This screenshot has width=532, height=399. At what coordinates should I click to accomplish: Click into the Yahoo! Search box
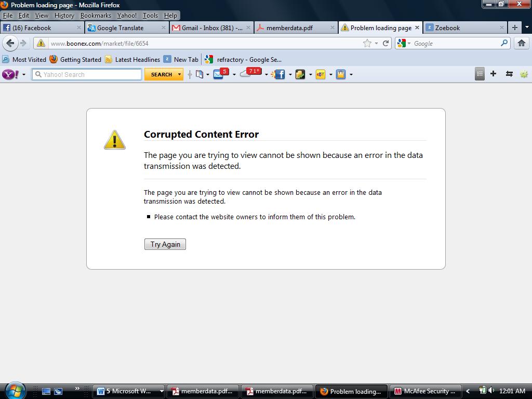[87, 74]
